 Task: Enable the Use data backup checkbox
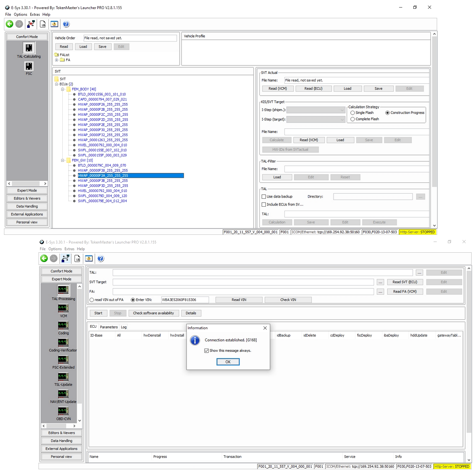tap(264, 197)
